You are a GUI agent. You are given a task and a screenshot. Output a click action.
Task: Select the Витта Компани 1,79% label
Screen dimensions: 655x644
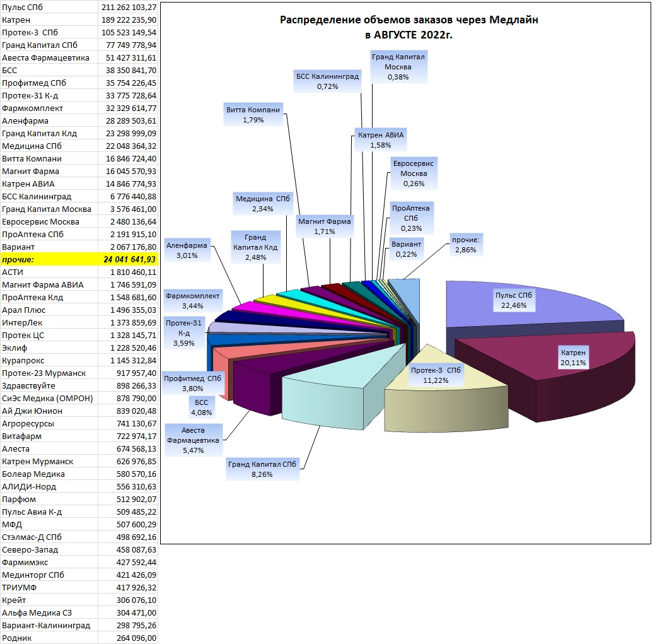click(253, 115)
